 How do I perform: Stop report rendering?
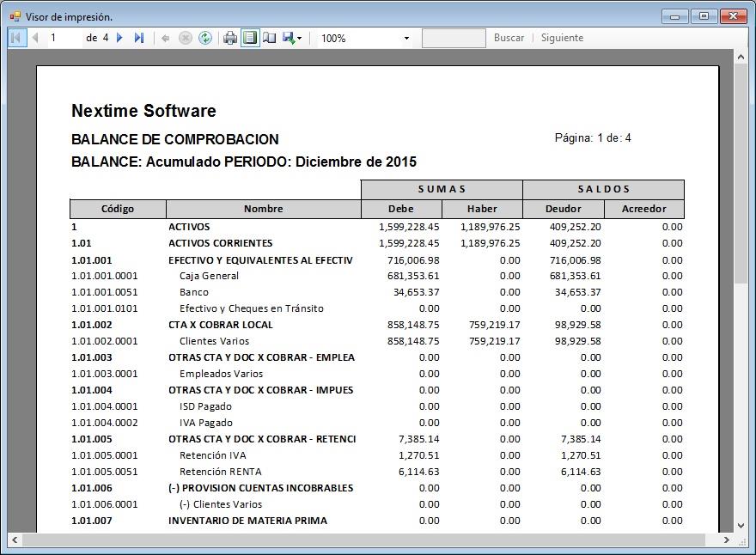coord(186,38)
